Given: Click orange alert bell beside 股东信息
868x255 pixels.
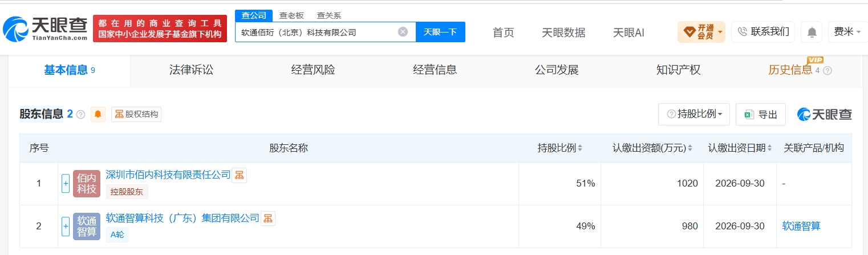Looking at the screenshot, I should point(98,114).
